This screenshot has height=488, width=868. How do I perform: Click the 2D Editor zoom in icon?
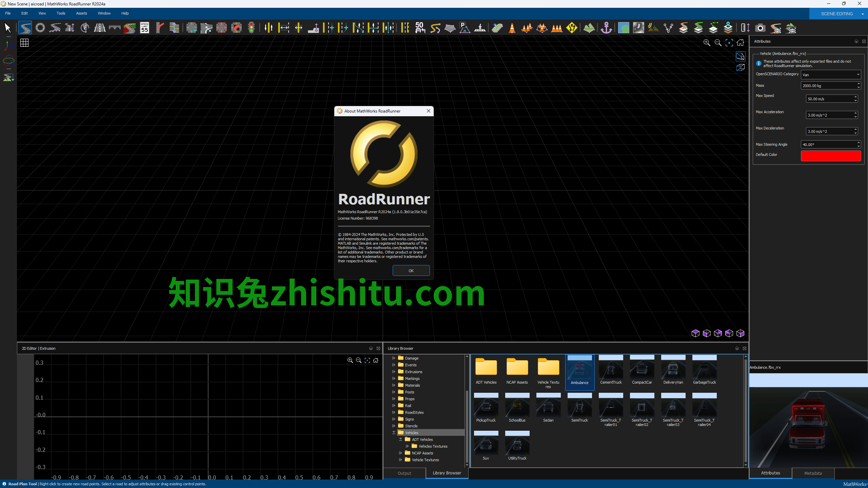[350, 360]
